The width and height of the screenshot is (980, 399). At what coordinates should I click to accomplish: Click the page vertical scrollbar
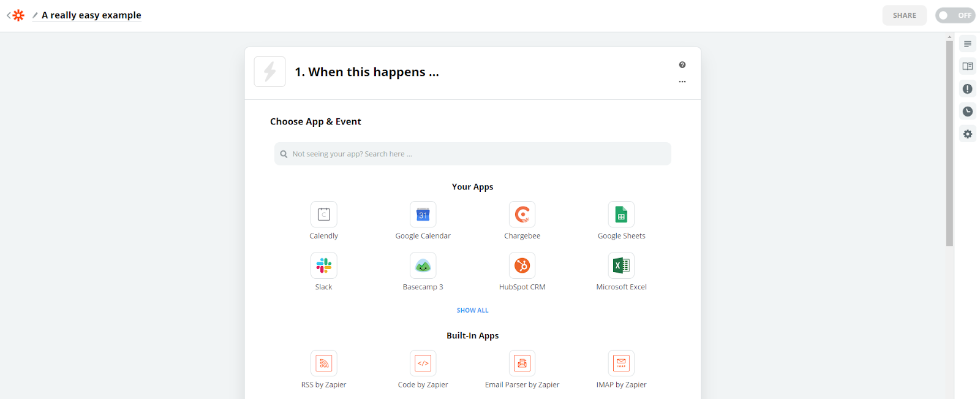[x=949, y=143]
